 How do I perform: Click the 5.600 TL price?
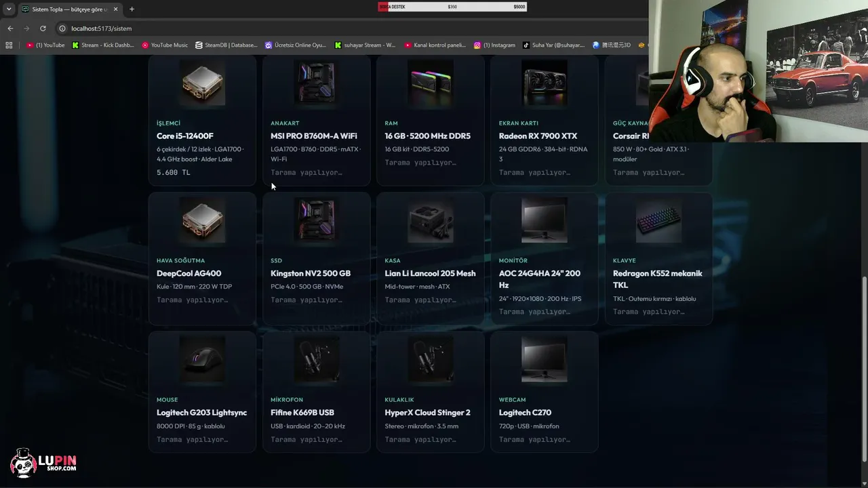click(174, 173)
